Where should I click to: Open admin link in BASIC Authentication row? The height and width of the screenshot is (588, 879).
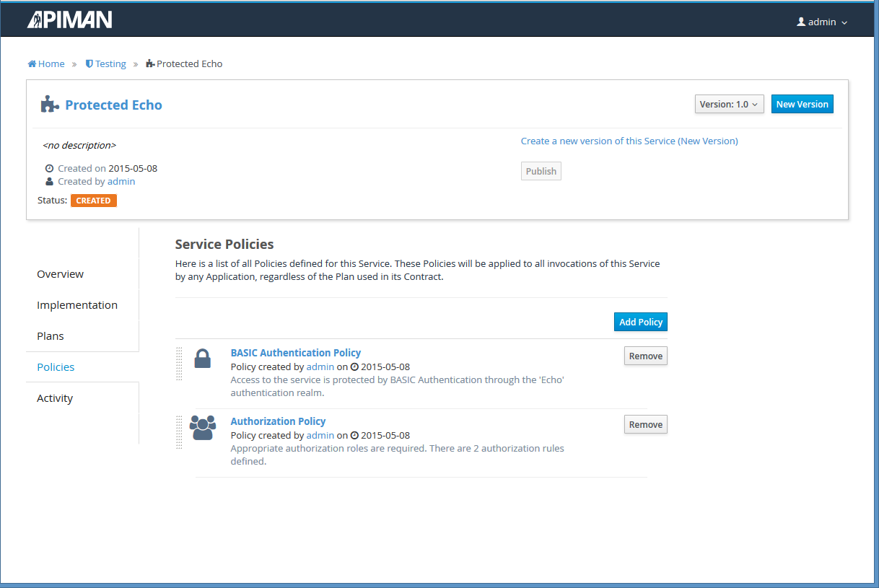click(320, 367)
